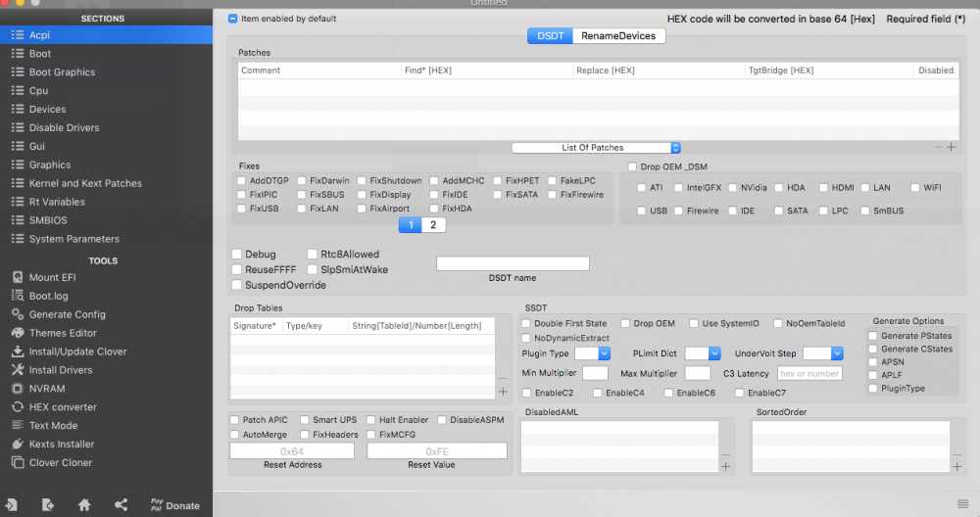Click the Reset Value field
Screen dimensions: 980x517
(437, 450)
